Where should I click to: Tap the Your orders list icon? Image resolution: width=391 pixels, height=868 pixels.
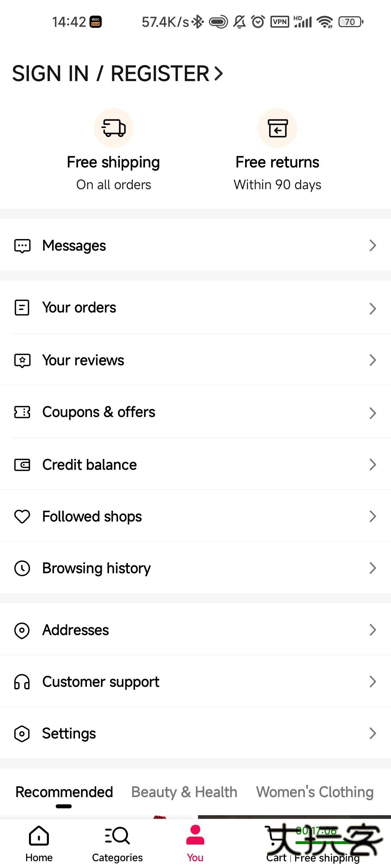(x=22, y=308)
